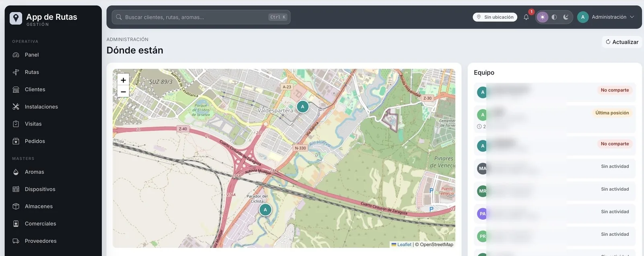The image size is (644, 256).
Task: Open the Rutas section
Action: [53, 72]
